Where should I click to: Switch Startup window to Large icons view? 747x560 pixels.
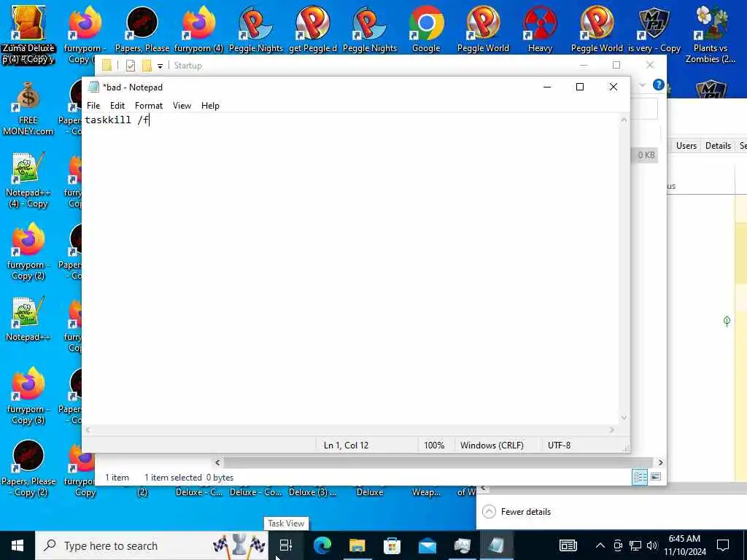656,477
